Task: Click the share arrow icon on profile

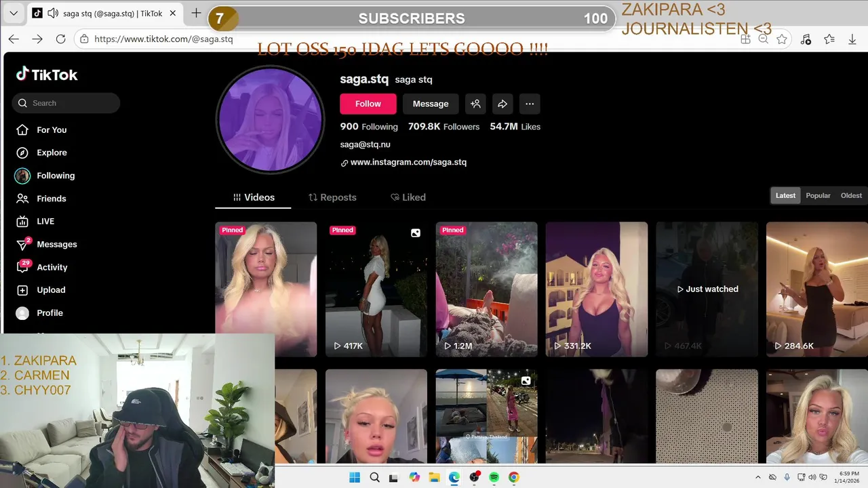Action: (x=502, y=104)
